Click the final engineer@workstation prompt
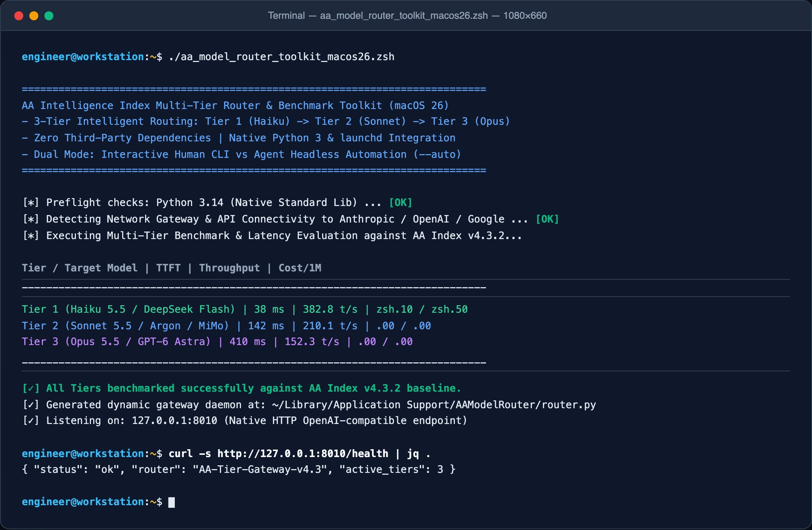Viewport: 812px width, 530px height. (x=92, y=502)
